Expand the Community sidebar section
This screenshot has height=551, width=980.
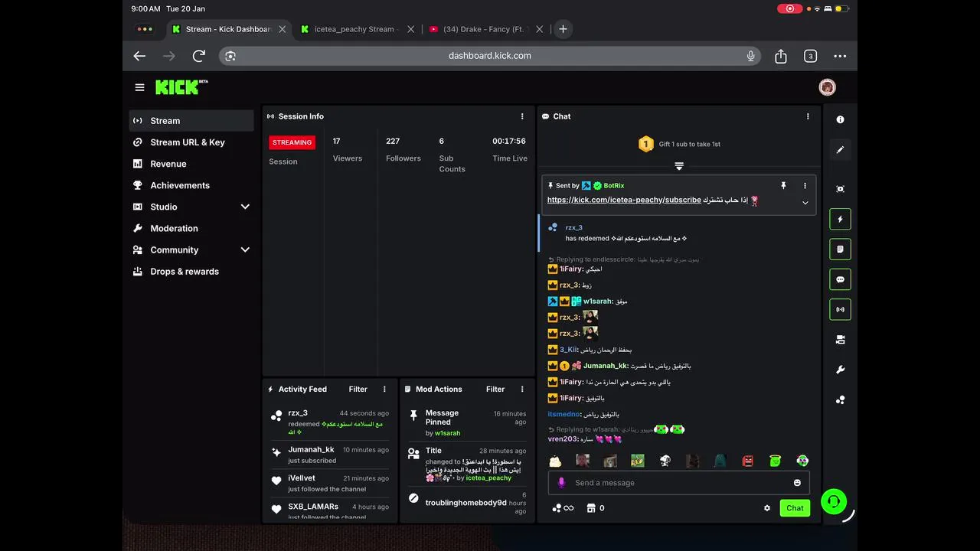click(245, 249)
